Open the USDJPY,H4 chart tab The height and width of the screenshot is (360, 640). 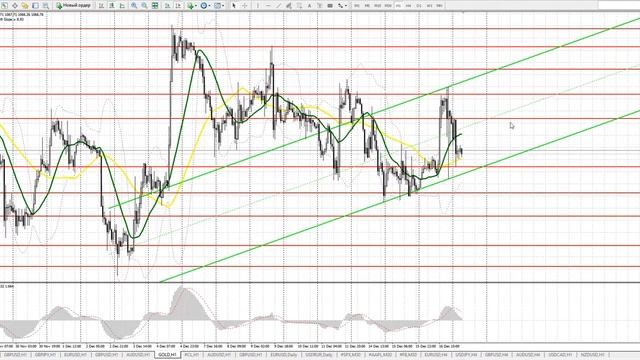click(466, 355)
